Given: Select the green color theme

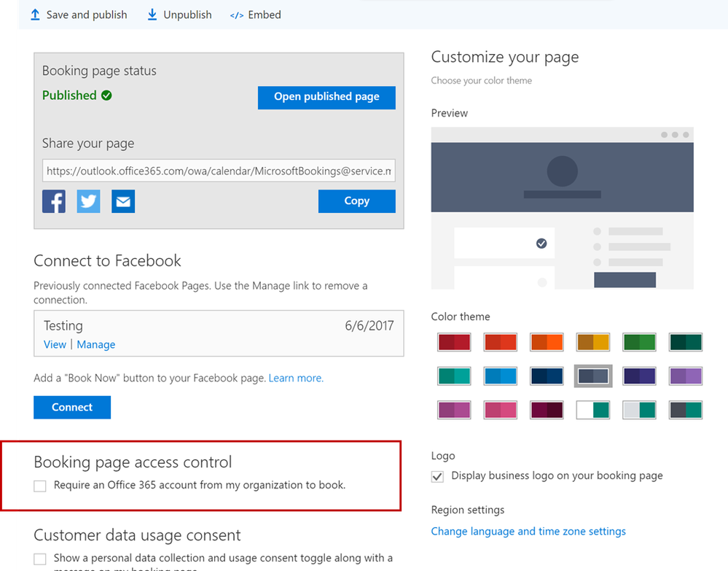Looking at the screenshot, I should click(639, 343).
